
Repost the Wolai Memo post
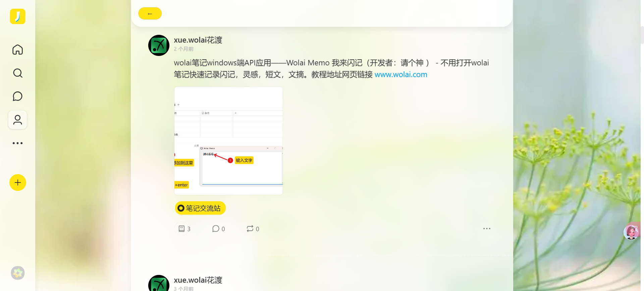pyautogui.click(x=253, y=229)
